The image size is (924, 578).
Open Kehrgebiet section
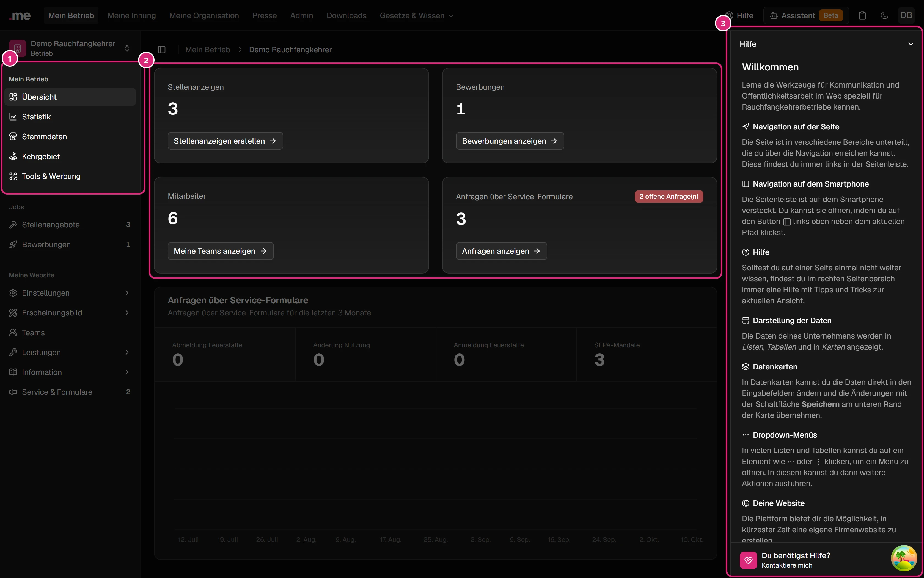click(x=70, y=157)
